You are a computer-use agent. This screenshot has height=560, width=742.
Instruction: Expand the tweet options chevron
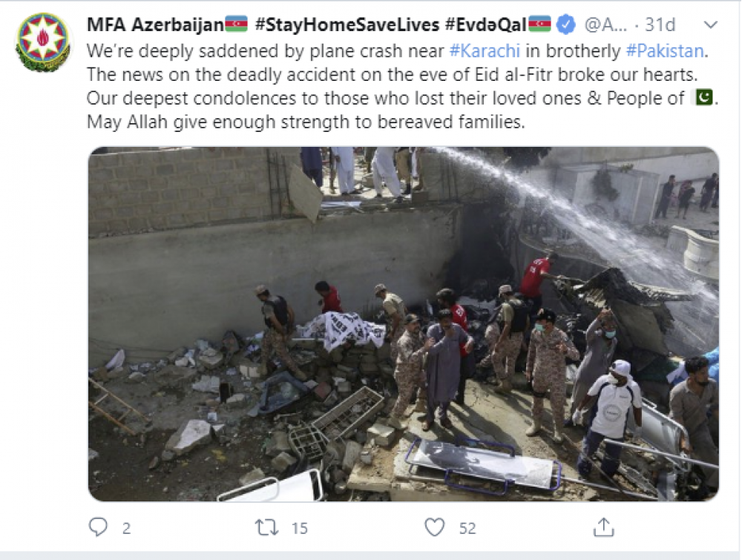click(x=711, y=24)
